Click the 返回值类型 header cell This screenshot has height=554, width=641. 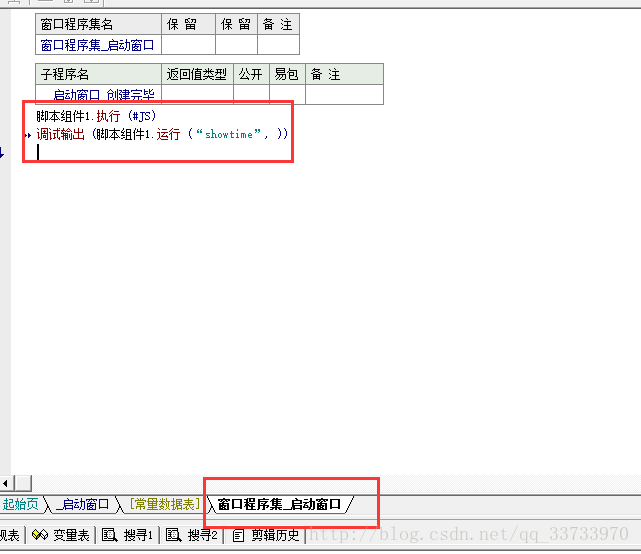[x=197, y=74]
